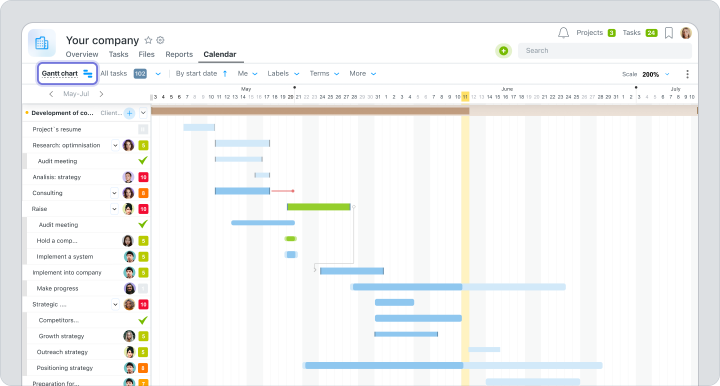Click the company building logo icon
The height and width of the screenshot is (386, 720).
point(42,43)
